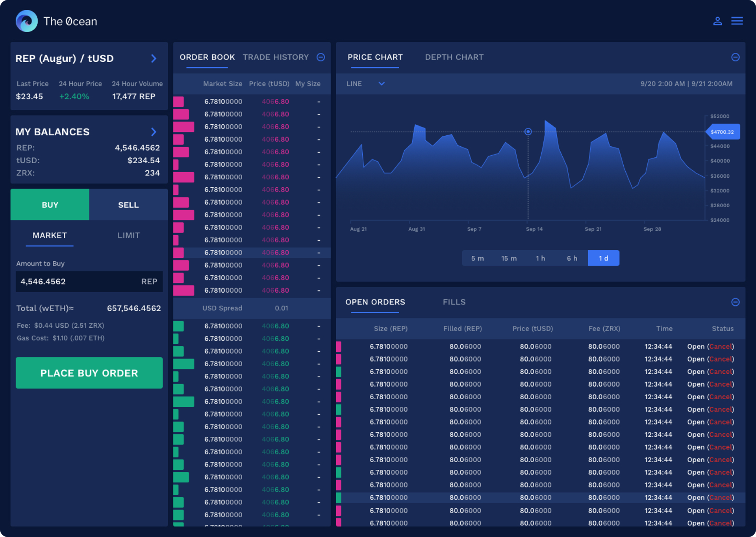Image resolution: width=756 pixels, height=537 pixels.
Task: Open the user profile icon
Action: (717, 21)
